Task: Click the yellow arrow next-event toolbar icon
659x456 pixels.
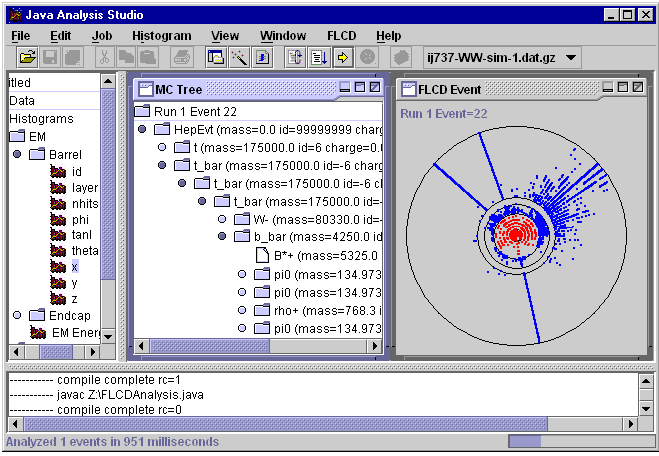Action: pos(343,58)
